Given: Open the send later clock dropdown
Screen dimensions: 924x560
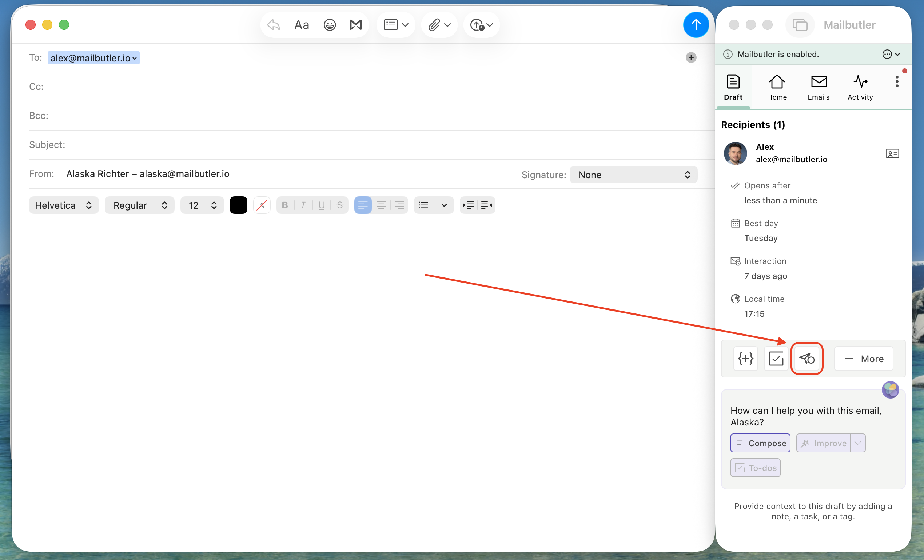Looking at the screenshot, I should (481, 25).
